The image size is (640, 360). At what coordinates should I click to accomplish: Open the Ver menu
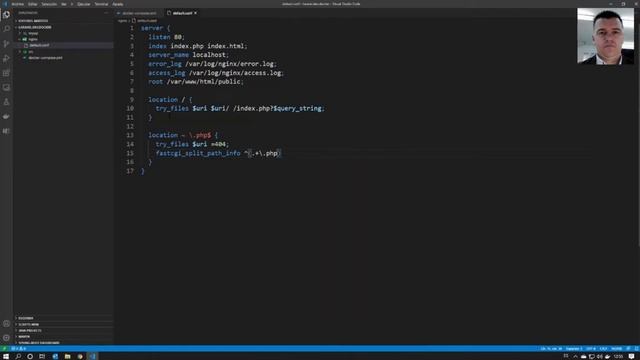(x=64, y=4)
